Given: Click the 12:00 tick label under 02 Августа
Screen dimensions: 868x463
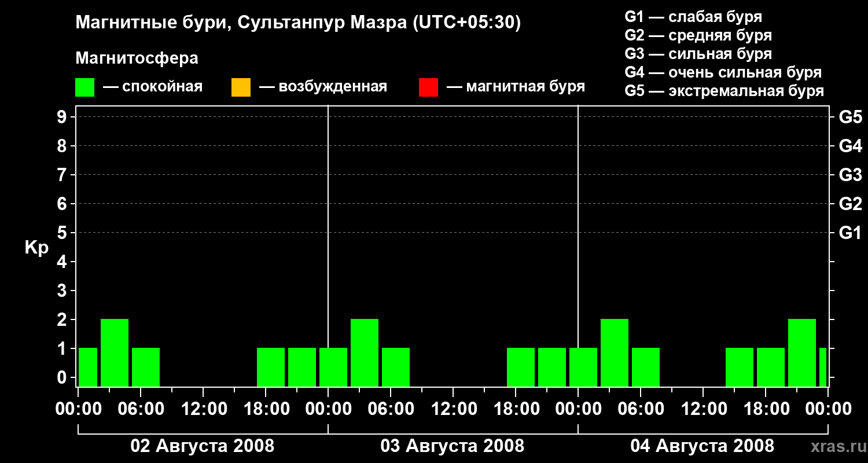Looking at the screenshot, I should point(204,409).
